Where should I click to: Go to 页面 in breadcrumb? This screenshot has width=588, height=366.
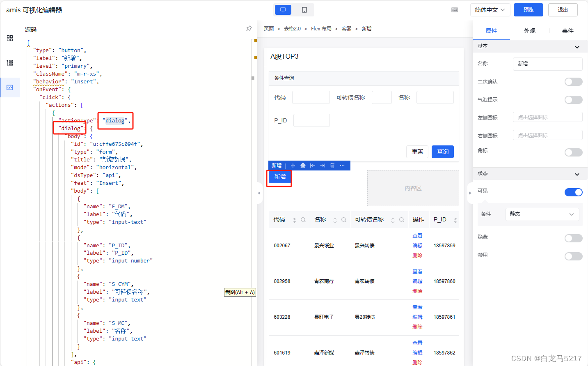point(269,28)
